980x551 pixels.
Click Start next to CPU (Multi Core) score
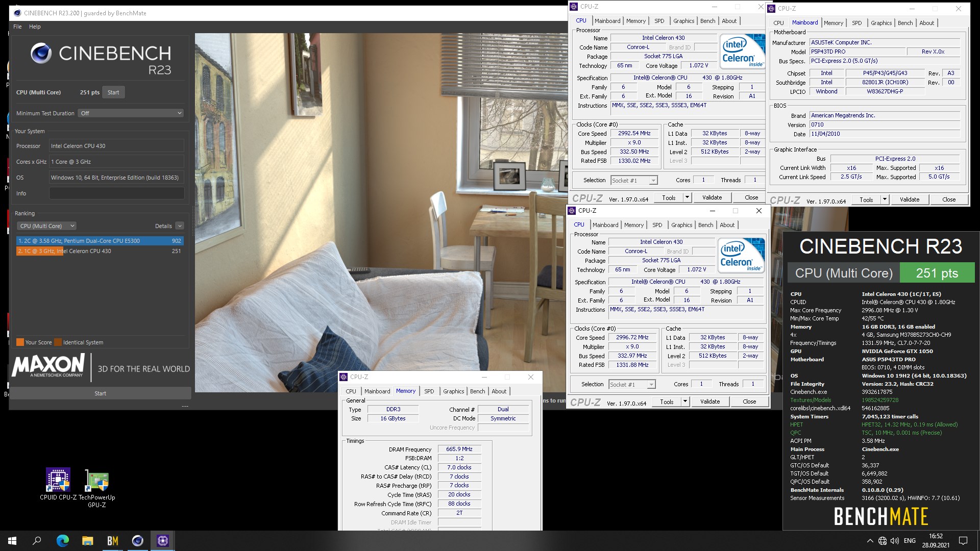tap(113, 92)
